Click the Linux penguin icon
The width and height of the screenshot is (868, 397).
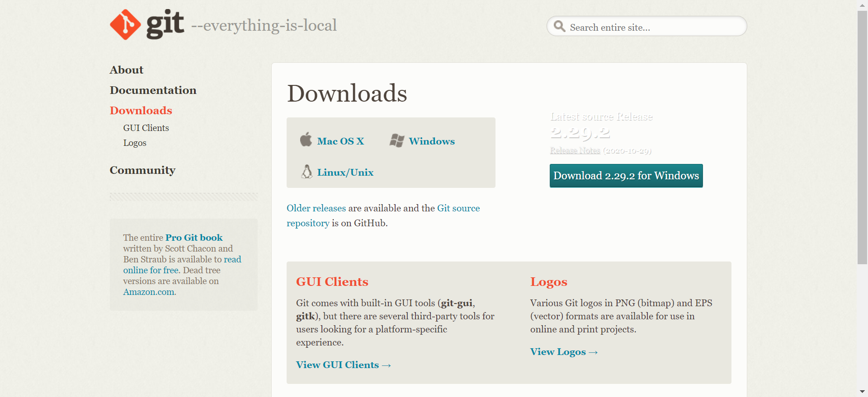[307, 172]
